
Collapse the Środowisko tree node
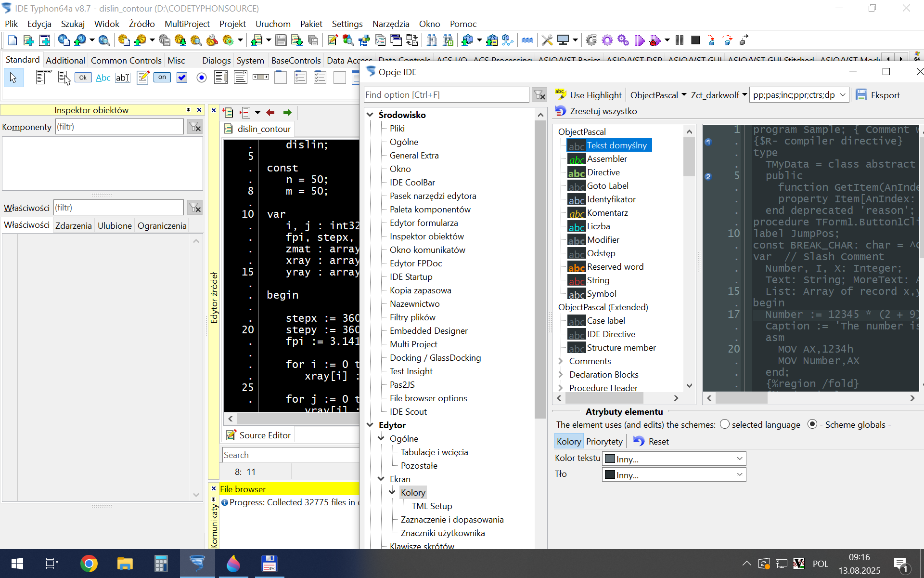(x=370, y=115)
